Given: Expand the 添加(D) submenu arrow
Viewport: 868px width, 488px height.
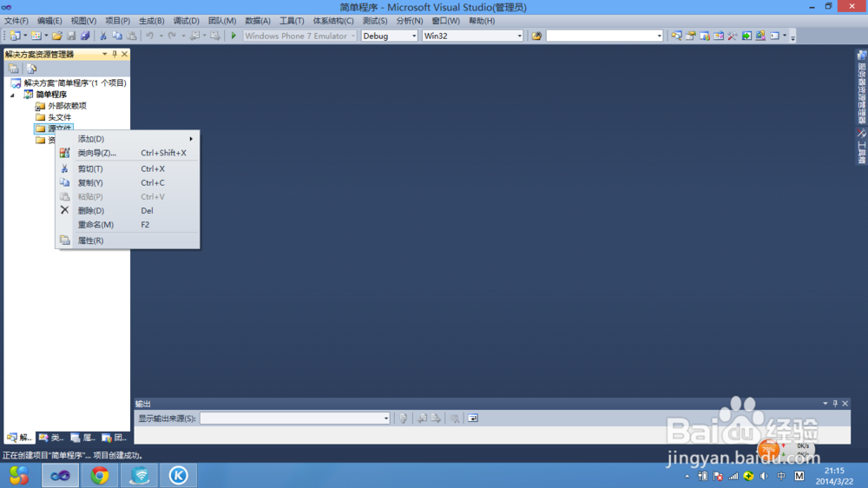Looking at the screenshot, I should [191, 139].
